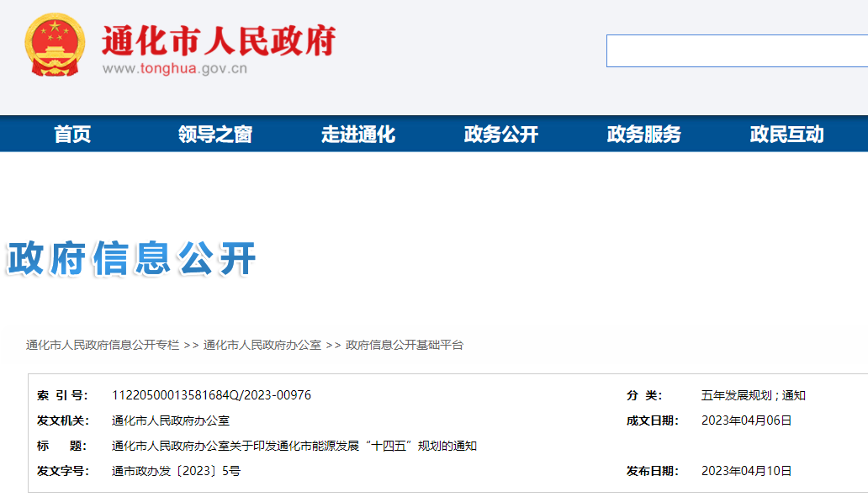The image size is (868, 497).
Task: Click document number 通市政办发〔2023〕5号
Action: [x=176, y=471]
